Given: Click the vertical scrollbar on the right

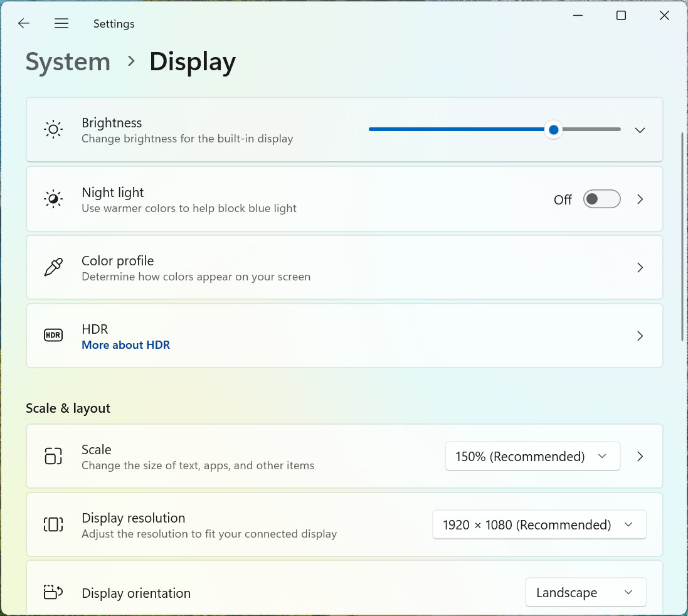Looking at the screenshot, I should tap(682, 236).
